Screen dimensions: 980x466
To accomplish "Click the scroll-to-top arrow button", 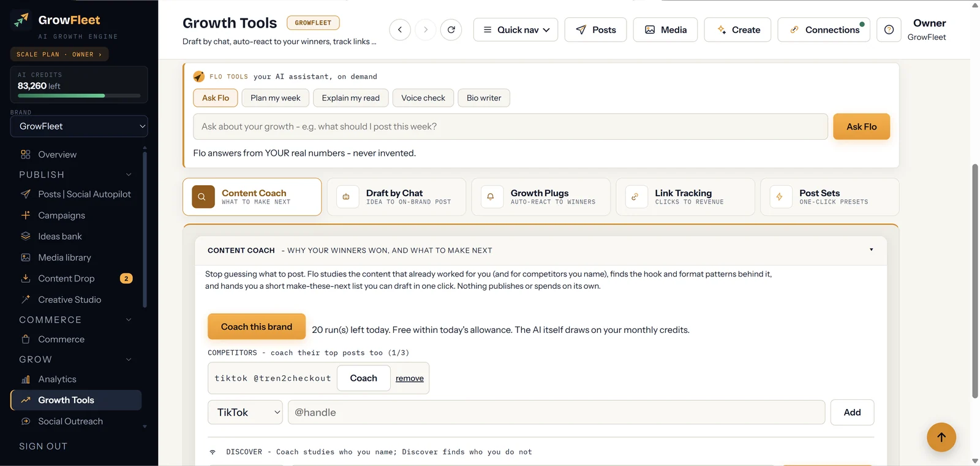I will [x=941, y=437].
